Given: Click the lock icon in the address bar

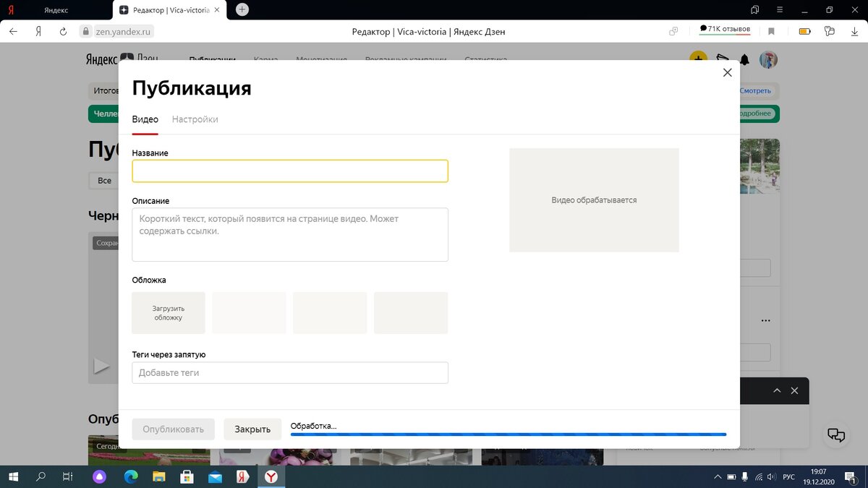Looking at the screenshot, I should point(86,31).
